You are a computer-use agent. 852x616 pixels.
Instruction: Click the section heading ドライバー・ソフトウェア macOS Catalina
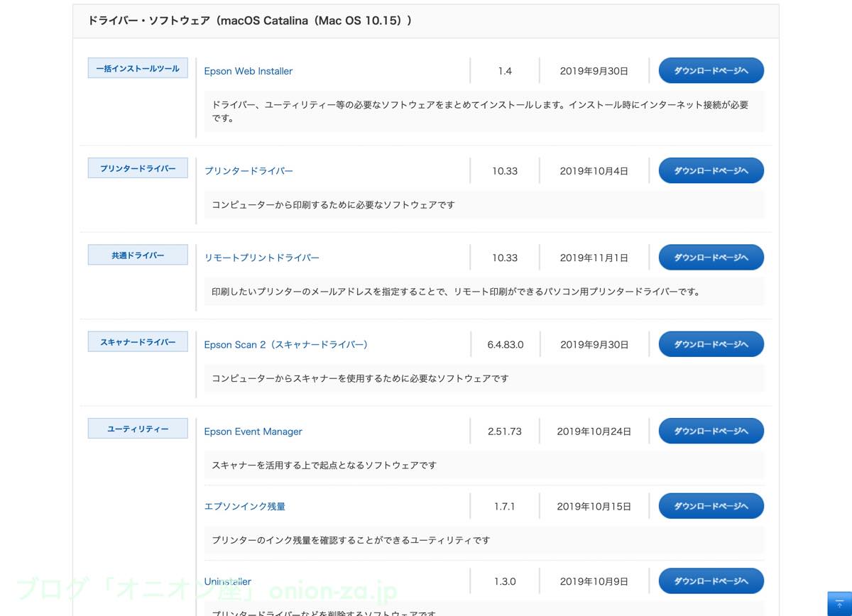click(x=250, y=21)
